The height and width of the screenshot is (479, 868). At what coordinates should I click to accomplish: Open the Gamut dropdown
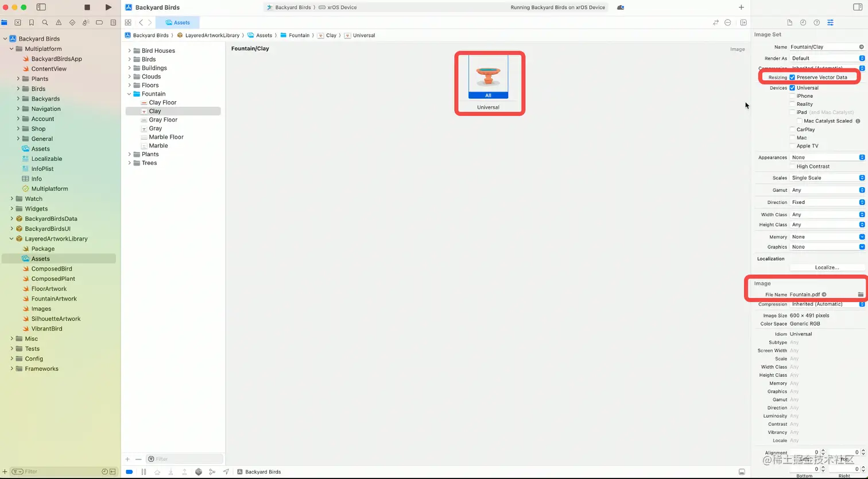click(x=827, y=190)
